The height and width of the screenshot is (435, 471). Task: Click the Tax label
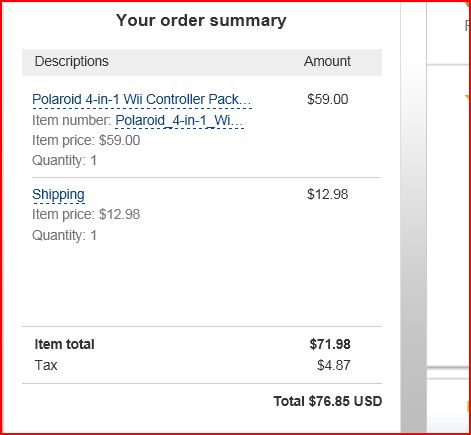46,365
